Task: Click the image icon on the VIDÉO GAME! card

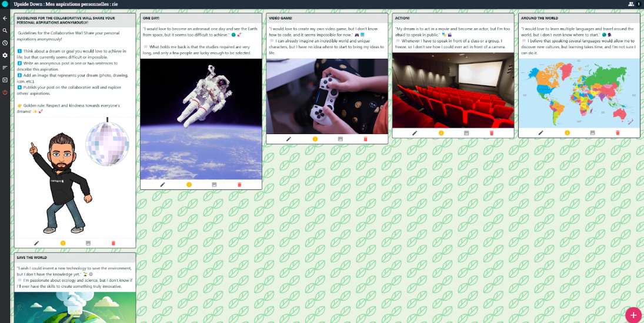Action: tap(340, 139)
